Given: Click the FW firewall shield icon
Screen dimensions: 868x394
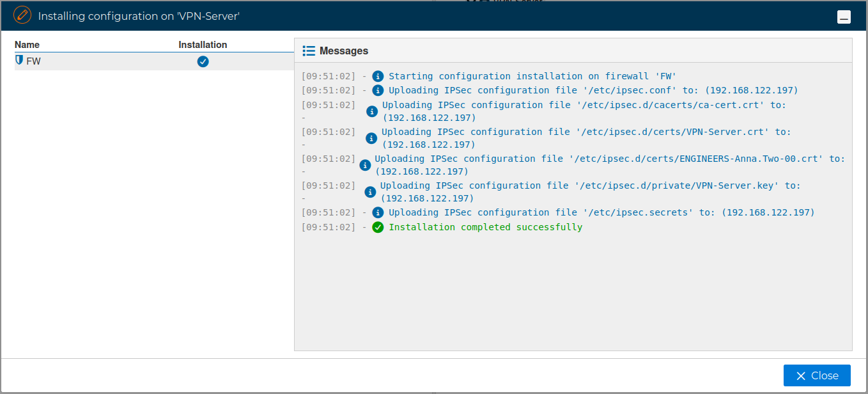Looking at the screenshot, I should pyautogui.click(x=19, y=61).
